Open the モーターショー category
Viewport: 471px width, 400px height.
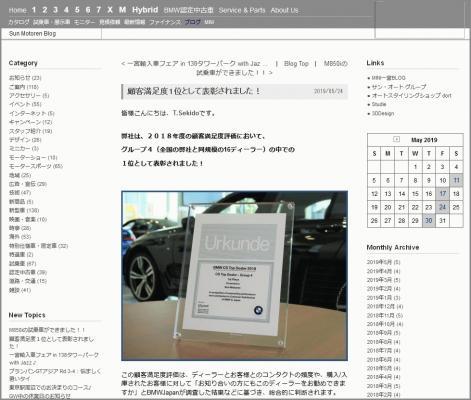point(33,157)
